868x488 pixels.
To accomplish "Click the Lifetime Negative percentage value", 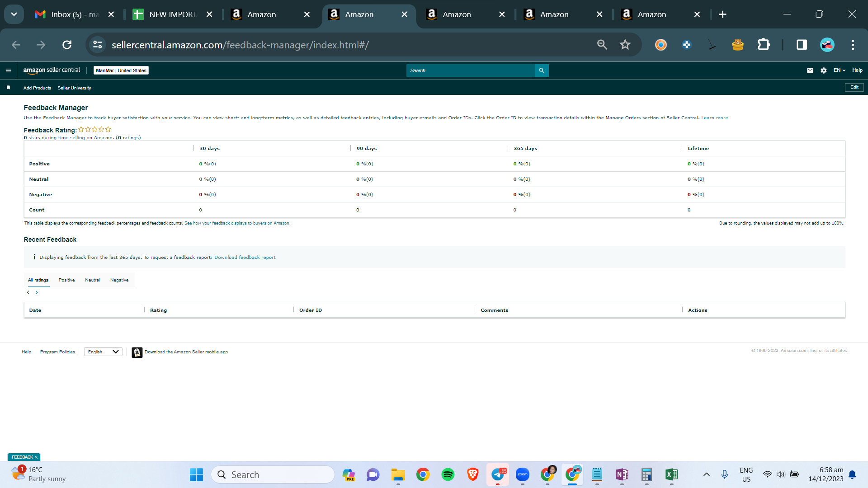I will click(696, 195).
